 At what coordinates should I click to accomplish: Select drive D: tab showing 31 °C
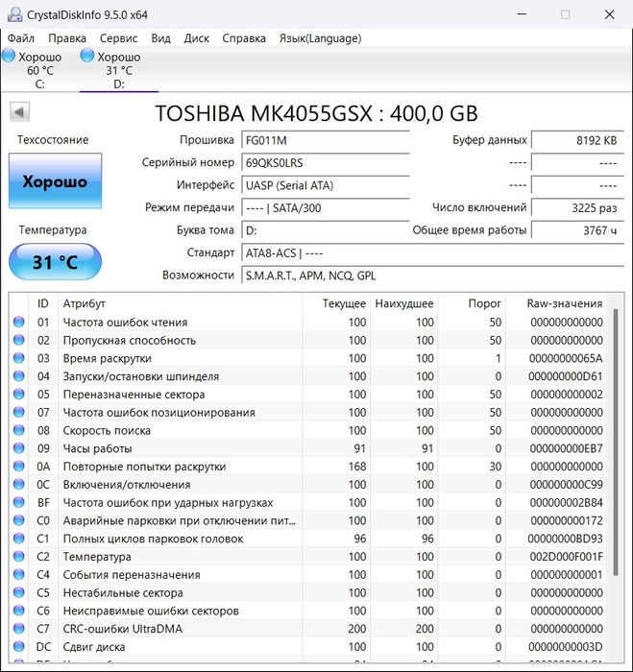click(119, 69)
